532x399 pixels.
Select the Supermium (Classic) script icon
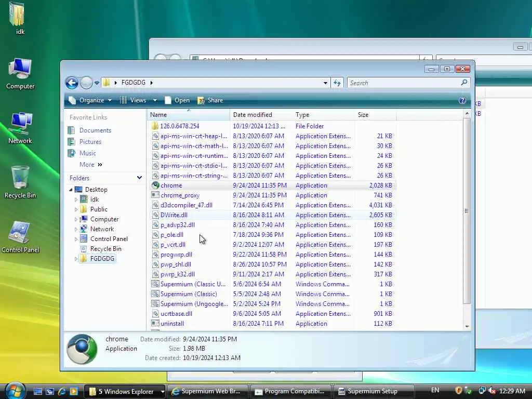155,294
